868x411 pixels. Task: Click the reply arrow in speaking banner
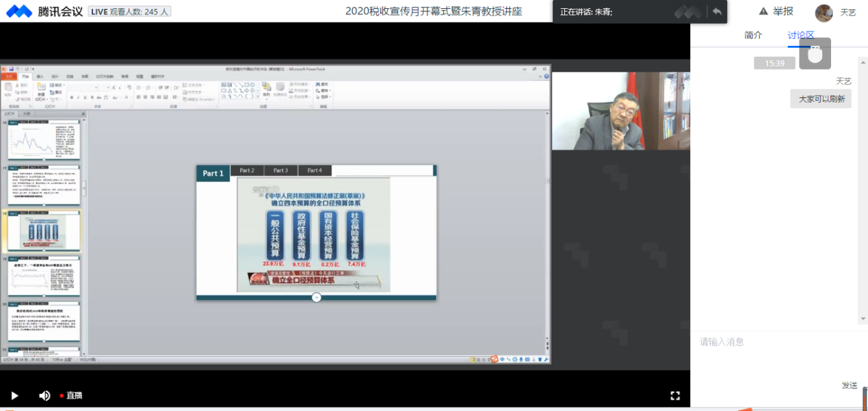pos(717,12)
